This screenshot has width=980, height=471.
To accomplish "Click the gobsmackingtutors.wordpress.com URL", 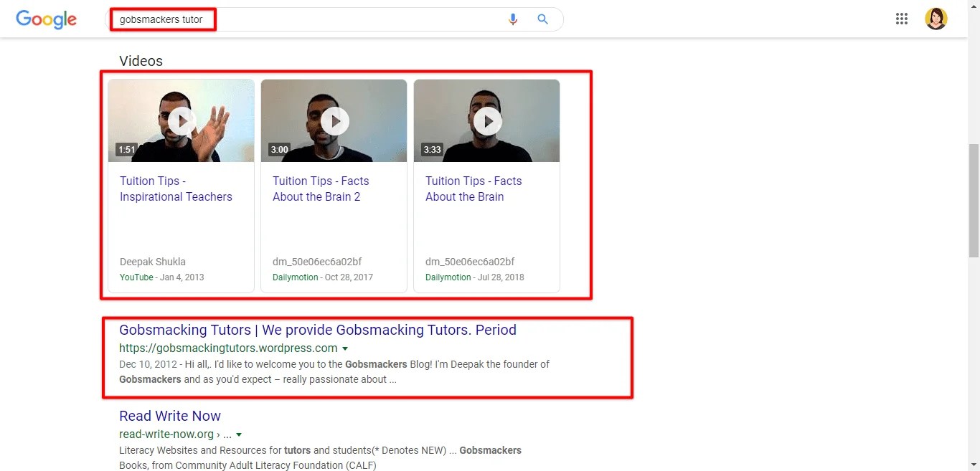I will 228,348.
